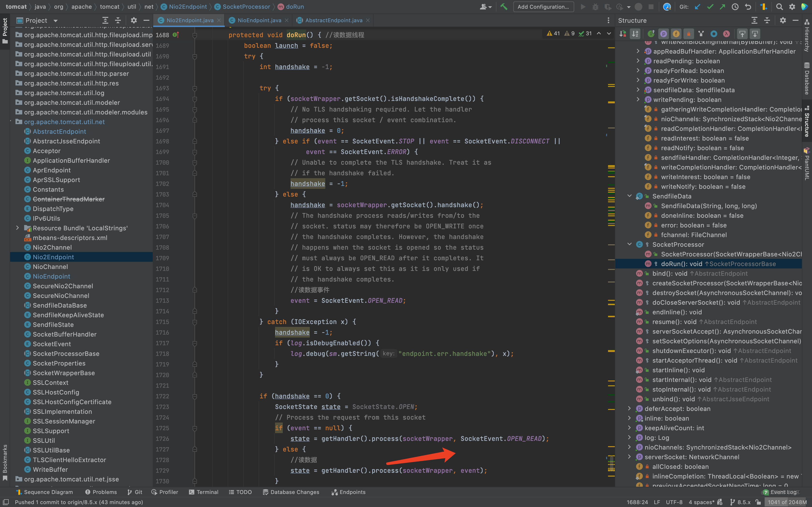Open Search Everywhere magnifier icon
The image size is (812, 507).
779,7
